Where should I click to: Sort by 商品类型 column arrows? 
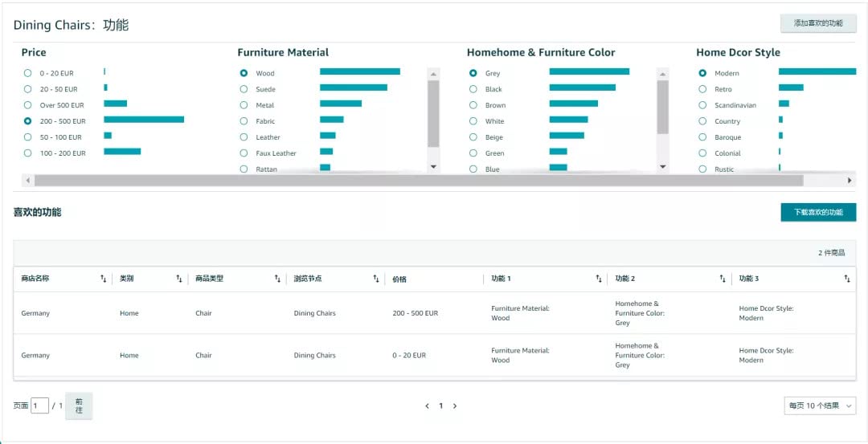point(277,279)
